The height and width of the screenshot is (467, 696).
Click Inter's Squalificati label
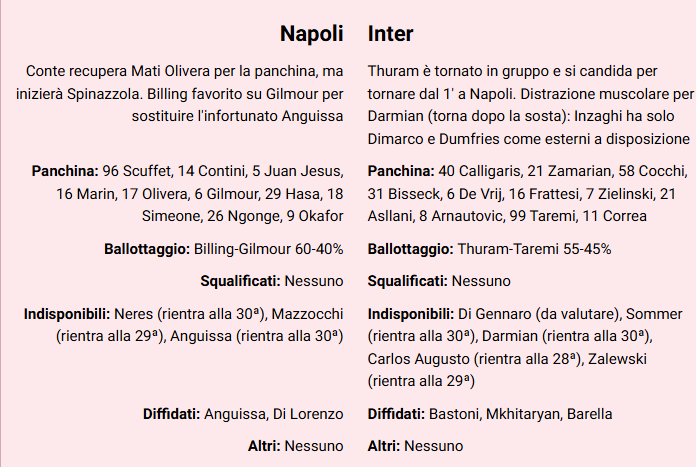(408, 281)
